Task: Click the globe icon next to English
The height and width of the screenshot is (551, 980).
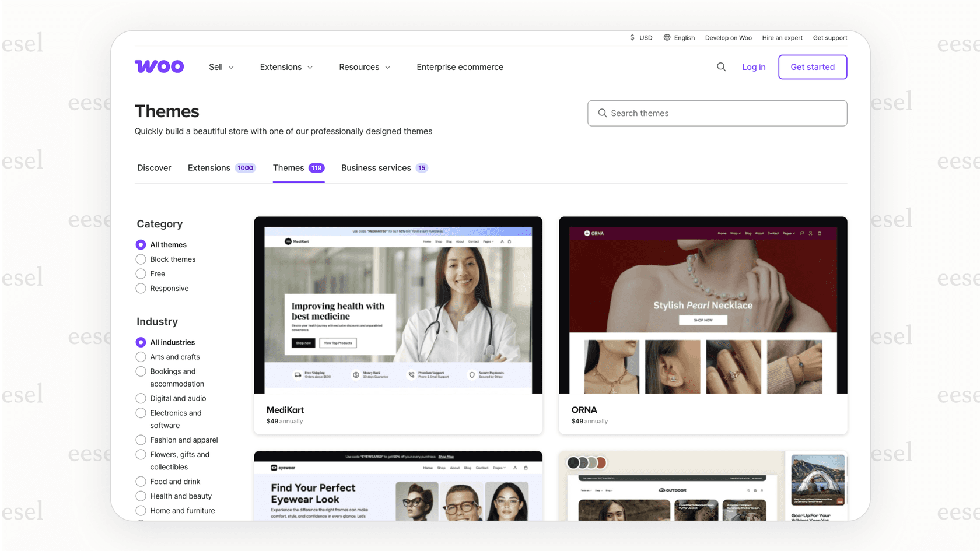Action: click(667, 37)
